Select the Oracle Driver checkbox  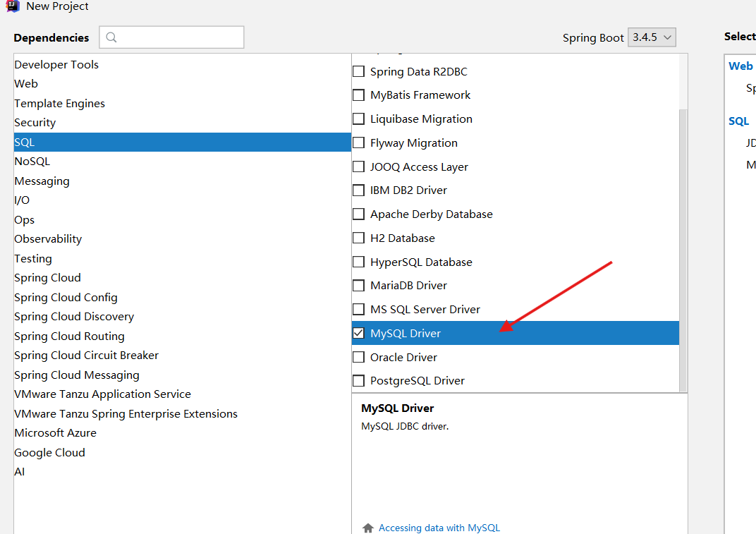point(359,357)
